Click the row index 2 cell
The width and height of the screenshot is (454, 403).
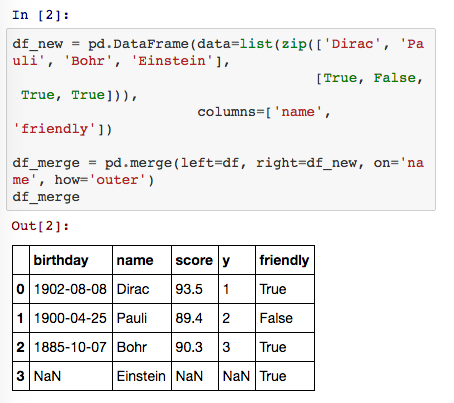21,347
